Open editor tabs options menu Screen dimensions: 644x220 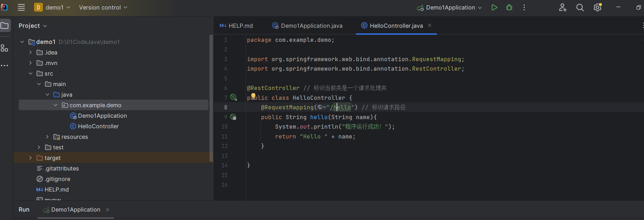[x=643, y=26]
